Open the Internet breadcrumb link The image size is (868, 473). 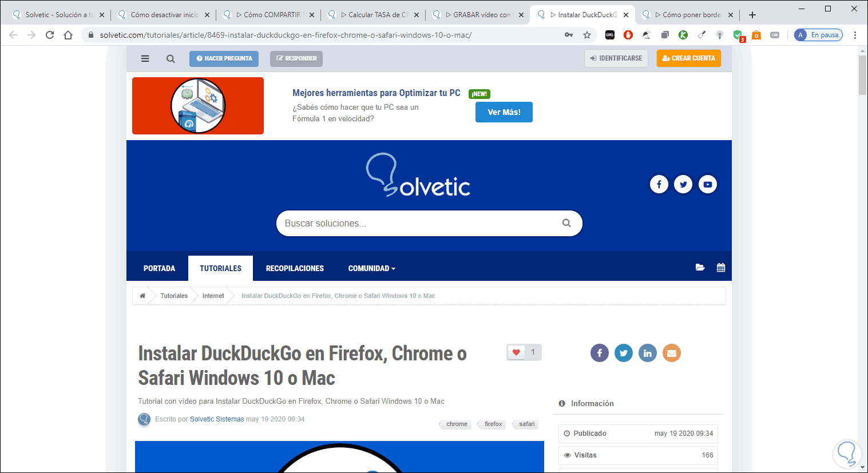click(x=213, y=296)
